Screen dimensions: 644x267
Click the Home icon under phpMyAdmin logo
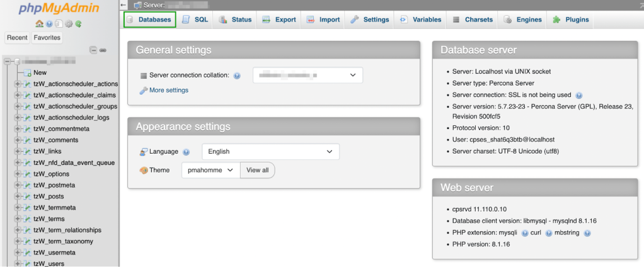coord(40,24)
